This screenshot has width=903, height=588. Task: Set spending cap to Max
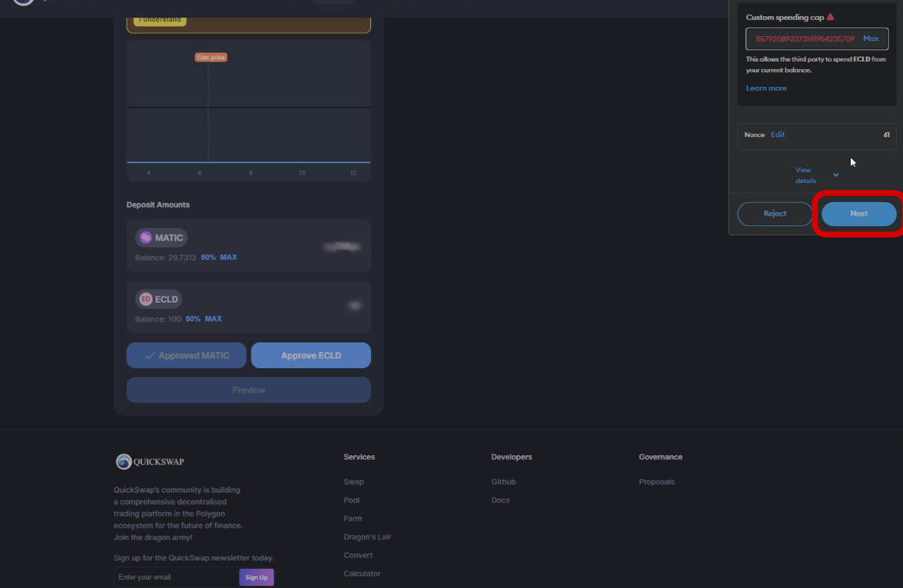[870, 39]
